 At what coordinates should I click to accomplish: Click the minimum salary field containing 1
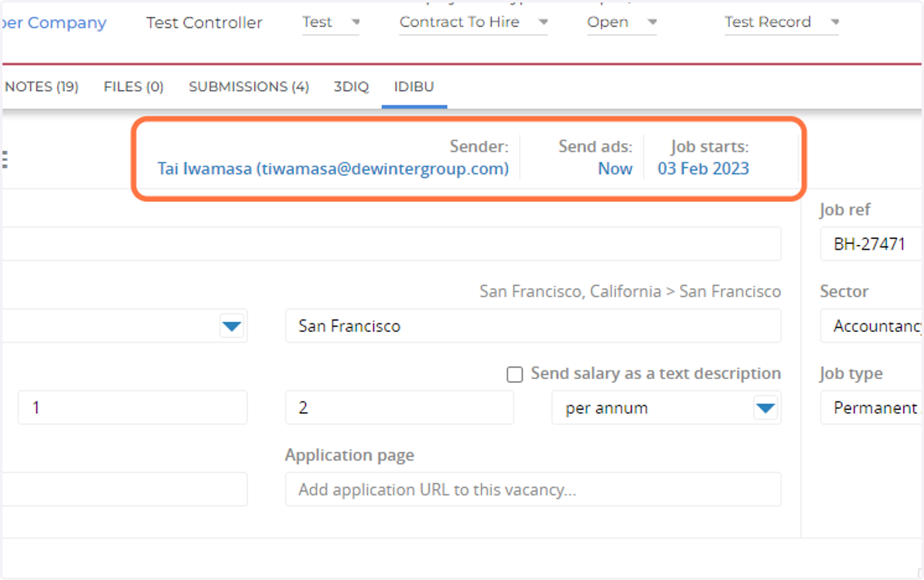tap(132, 407)
